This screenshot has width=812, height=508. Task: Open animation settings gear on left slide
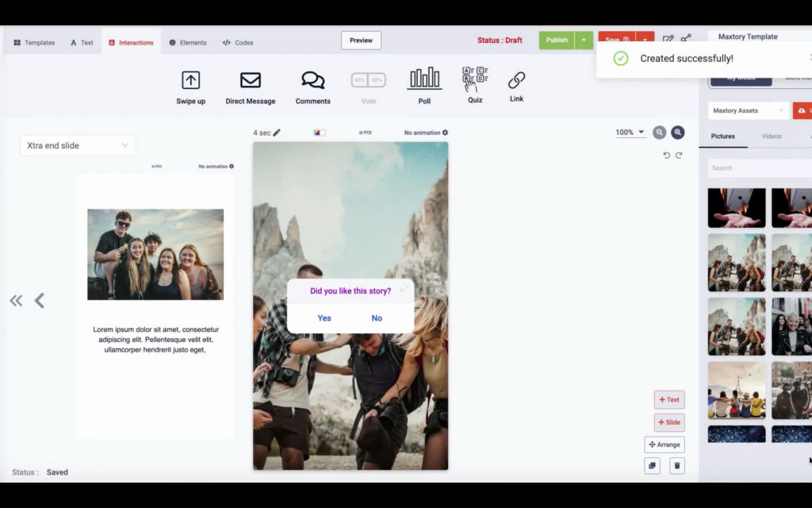(x=232, y=167)
